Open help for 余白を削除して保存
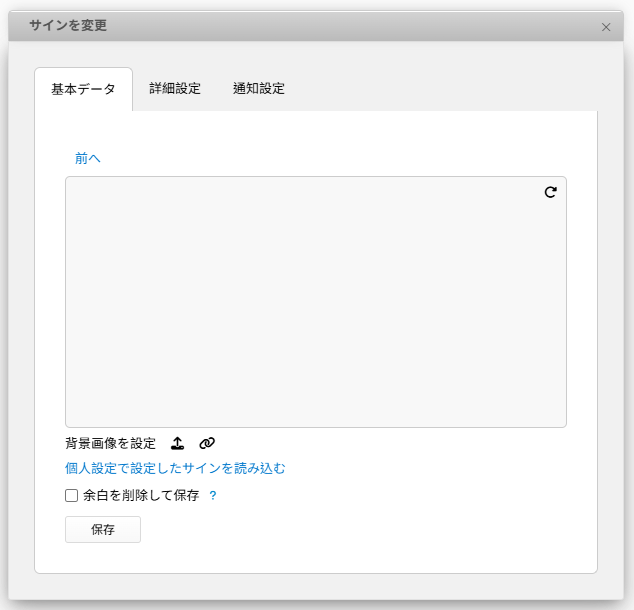634x610 pixels. coord(213,495)
